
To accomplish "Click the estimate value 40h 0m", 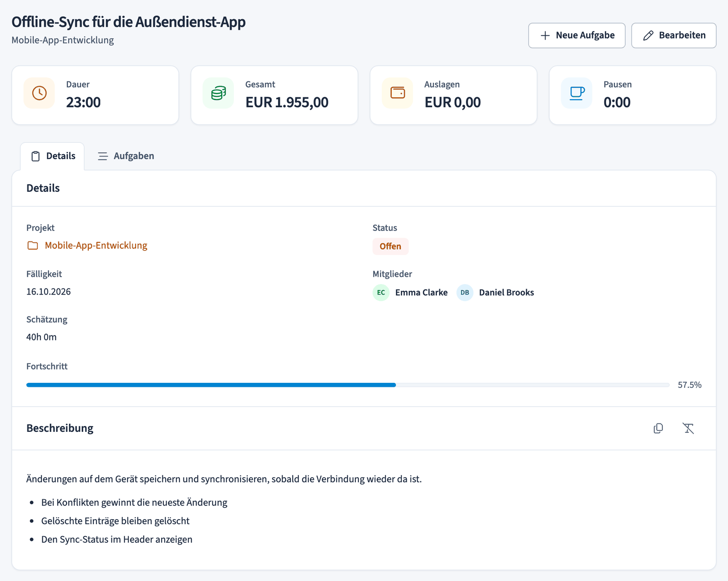I will [x=41, y=337].
